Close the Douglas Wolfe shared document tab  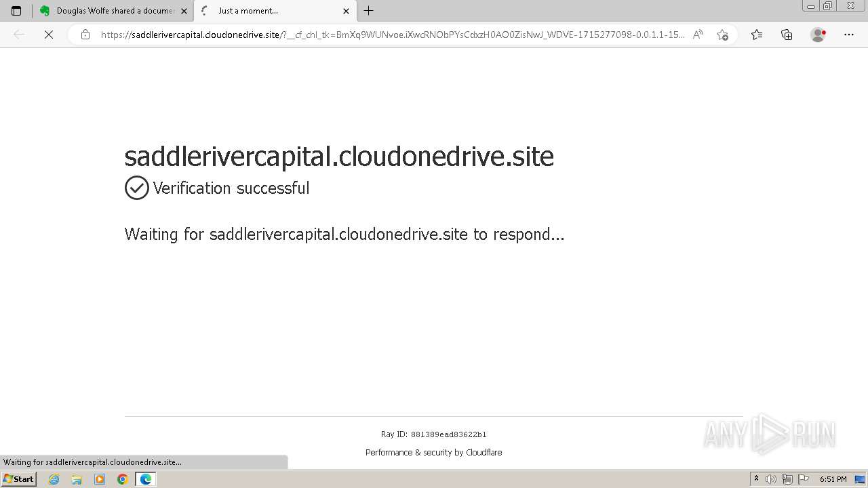pos(184,11)
